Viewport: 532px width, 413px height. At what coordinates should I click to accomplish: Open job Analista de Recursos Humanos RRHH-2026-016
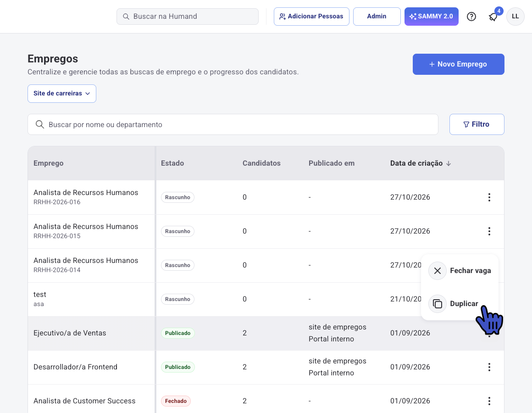coord(86,192)
